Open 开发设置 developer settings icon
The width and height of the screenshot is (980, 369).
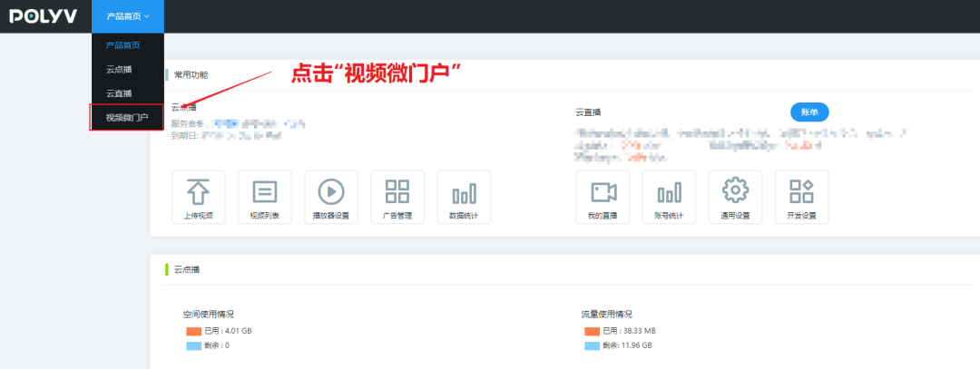[801, 192]
